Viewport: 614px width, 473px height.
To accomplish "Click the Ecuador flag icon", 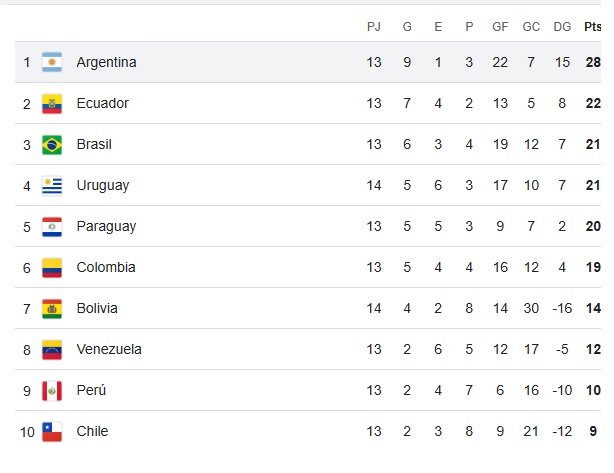I will pyautogui.click(x=52, y=103).
